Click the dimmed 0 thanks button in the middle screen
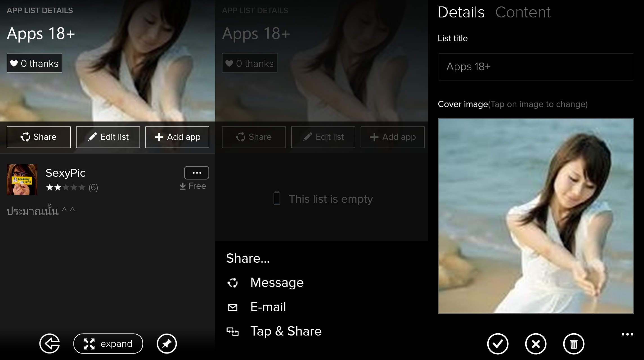 click(250, 63)
